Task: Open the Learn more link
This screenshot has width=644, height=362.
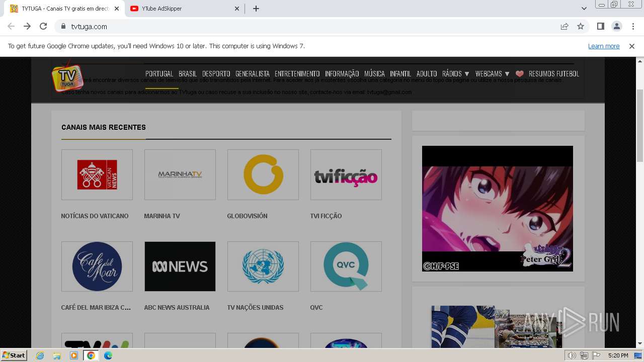Action: (604, 46)
